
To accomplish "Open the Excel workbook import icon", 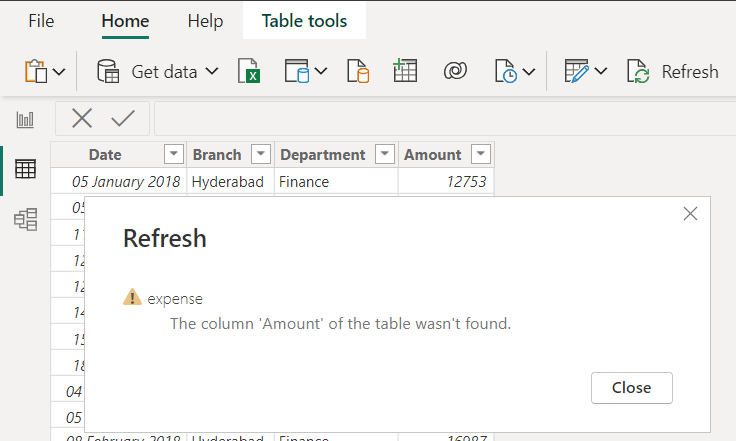I will 249,71.
